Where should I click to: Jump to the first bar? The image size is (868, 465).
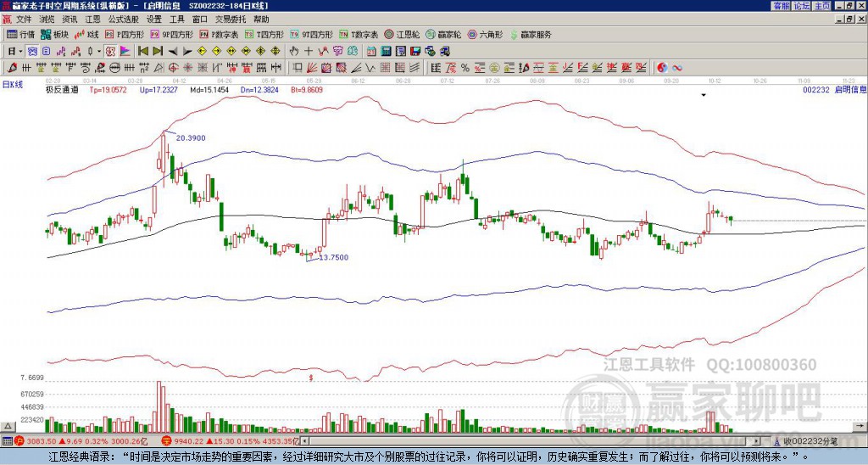[x=142, y=51]
